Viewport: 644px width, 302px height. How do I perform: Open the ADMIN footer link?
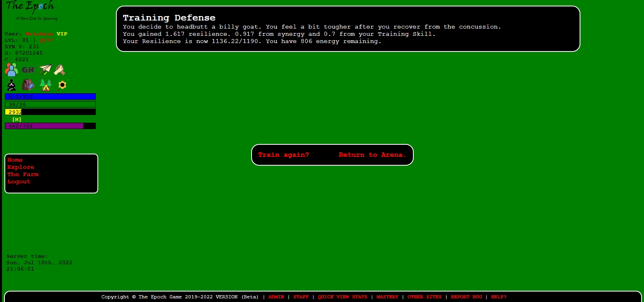point(276,297)
